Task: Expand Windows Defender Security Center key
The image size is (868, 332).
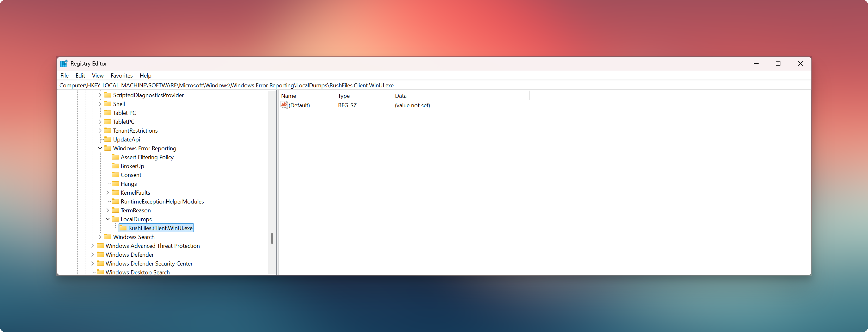Action: click(93, 264)
